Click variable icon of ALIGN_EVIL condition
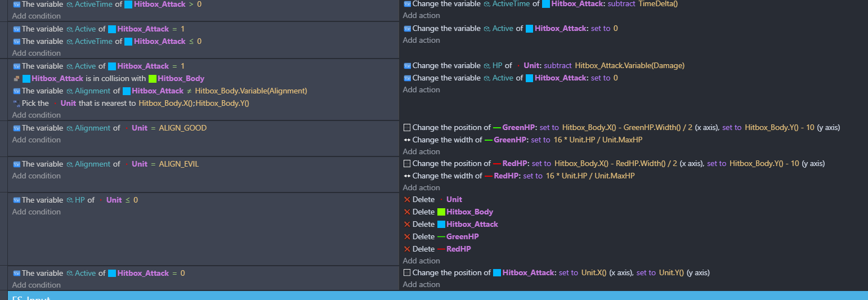The height and width of the screenshot is (300, 868). click(16, 164)
